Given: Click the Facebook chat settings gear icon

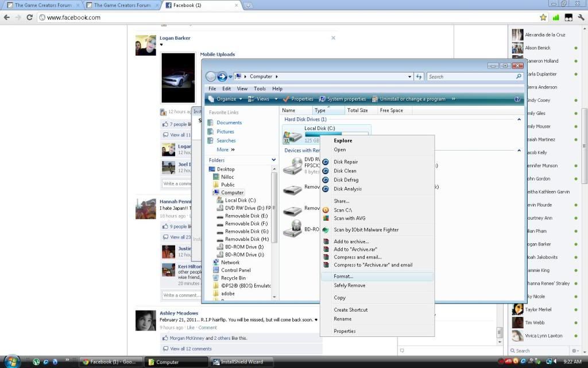Looking at the screenshot, I should click(574, 350).
